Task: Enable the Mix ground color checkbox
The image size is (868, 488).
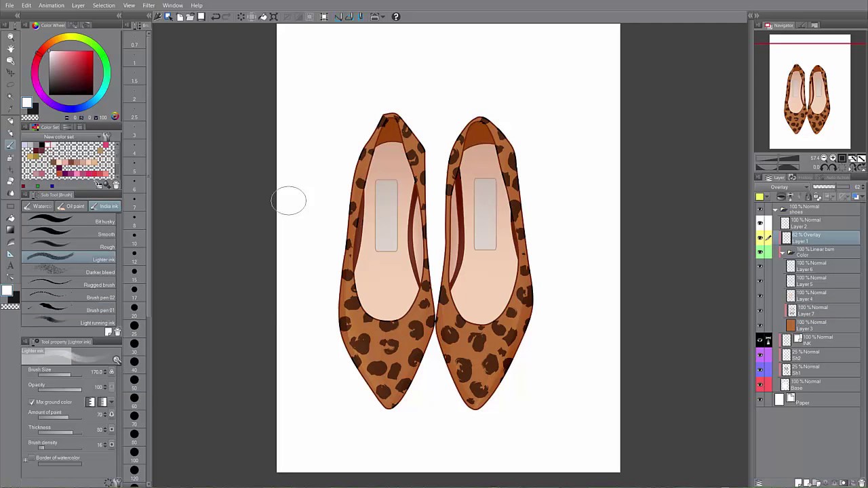Action: coord(32,402)
